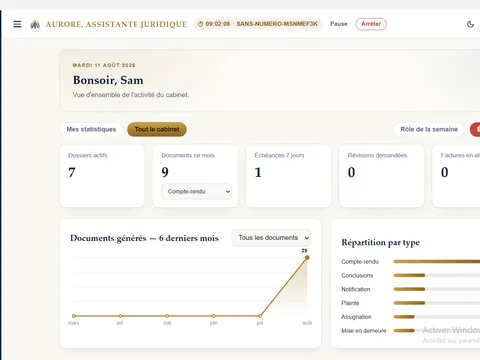Image resolution: width=480 pixels, height=360 pixels.
Task: Click the title AURORE, ASSISTANTE JURIDIQUE
Action: tap(116, 24)
